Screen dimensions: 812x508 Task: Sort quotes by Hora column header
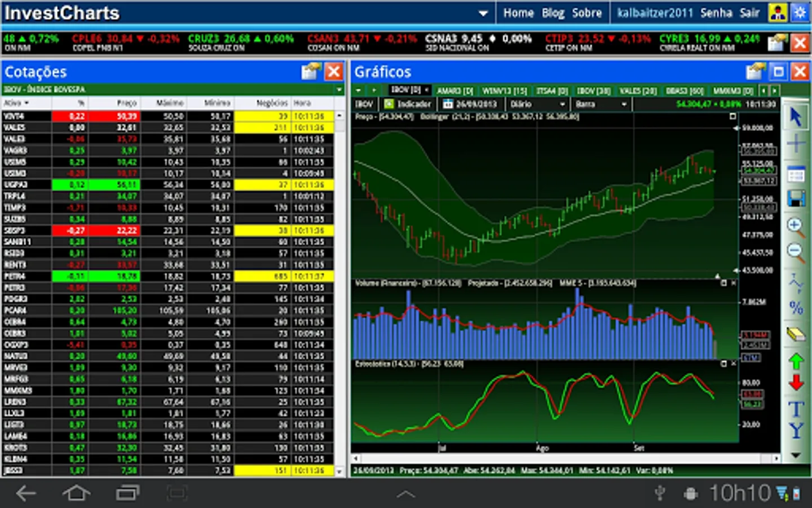pyautogui.click(x=311, y=103)
